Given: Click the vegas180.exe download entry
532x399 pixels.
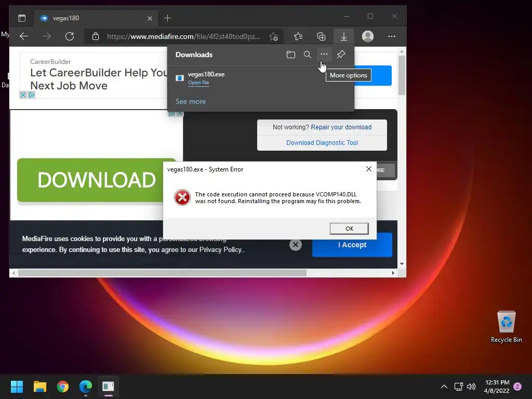Looking at the screenshot, I should click(261, 78).
